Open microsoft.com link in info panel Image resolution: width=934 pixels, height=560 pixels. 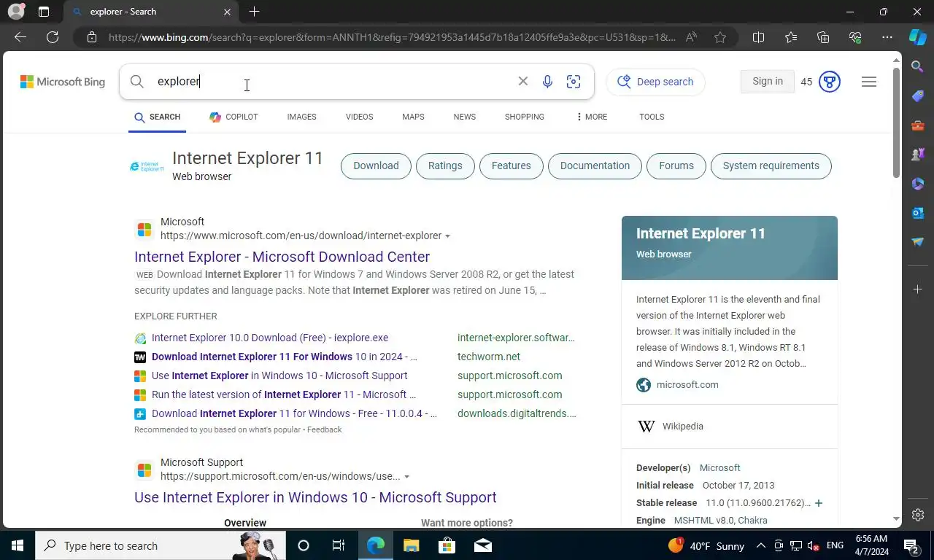coord(687,385)
